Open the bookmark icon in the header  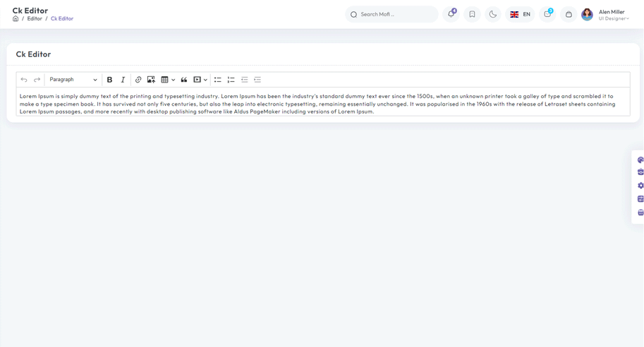pyautogui.click(x=472, y=14)
